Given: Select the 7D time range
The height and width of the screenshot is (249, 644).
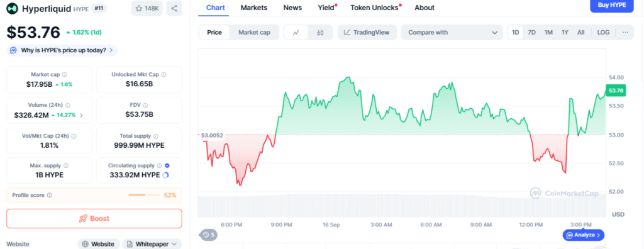Looking at the screenshot, I should pyautogui.click(x=531, y=33).
